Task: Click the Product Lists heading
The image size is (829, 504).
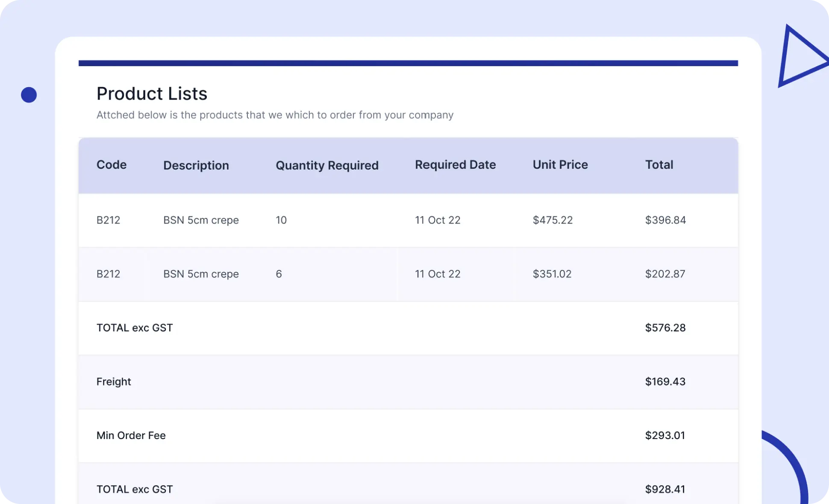Action: click(152, 94)
